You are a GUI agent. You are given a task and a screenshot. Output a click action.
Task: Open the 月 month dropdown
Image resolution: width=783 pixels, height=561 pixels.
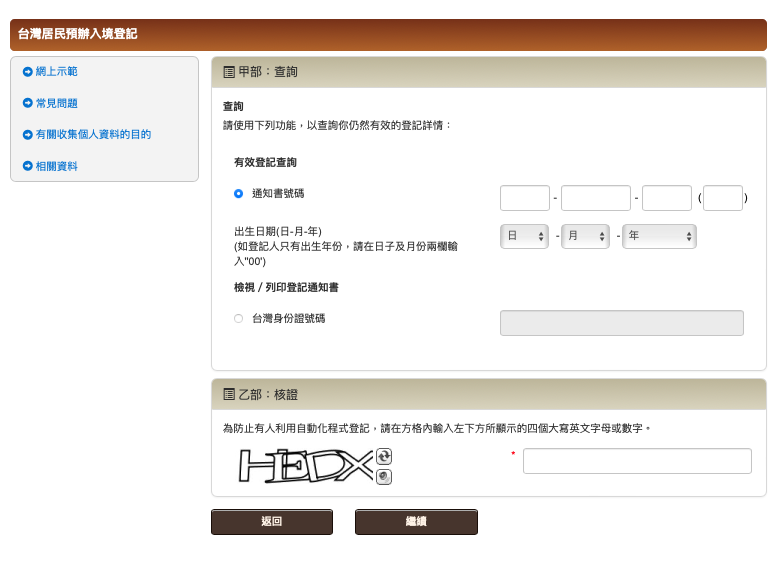585,236
